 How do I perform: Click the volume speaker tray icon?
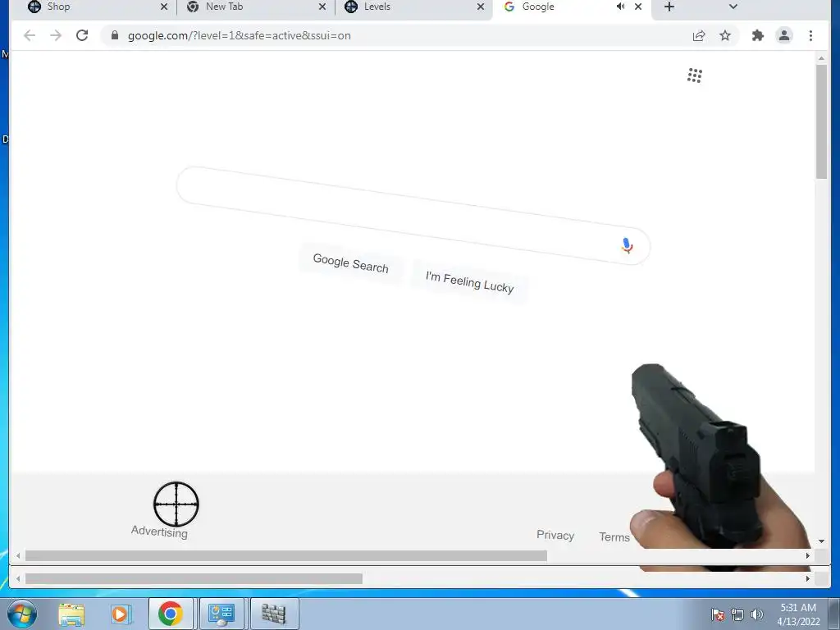[757, 614]
